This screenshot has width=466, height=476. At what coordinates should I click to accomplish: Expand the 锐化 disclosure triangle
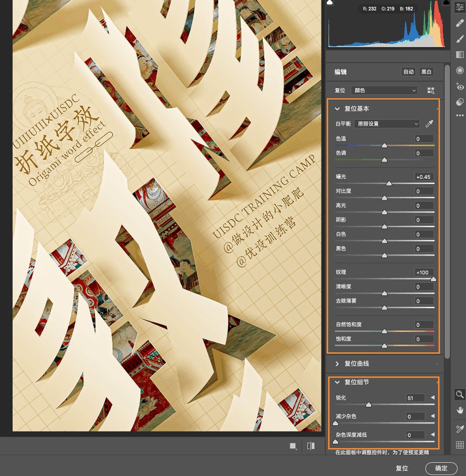(432, 397)
